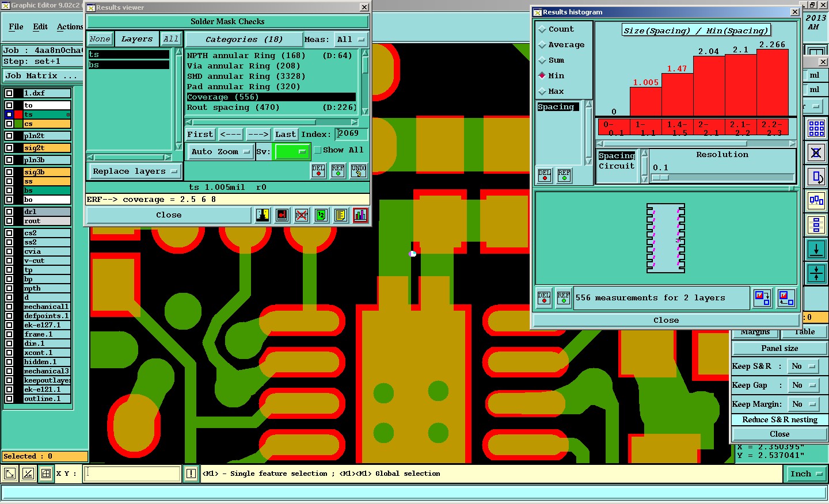Click the red pin measurement icon

tap(282, 215)
